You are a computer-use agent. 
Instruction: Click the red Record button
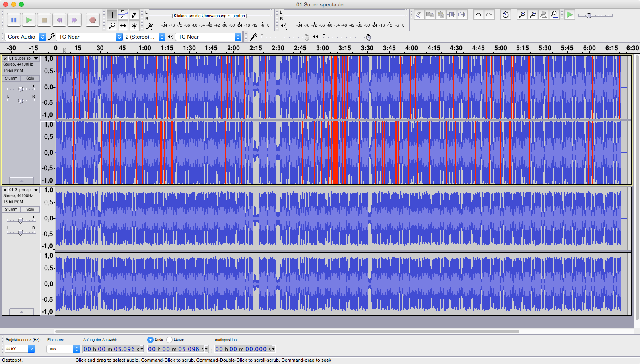(x=93, y=20)
